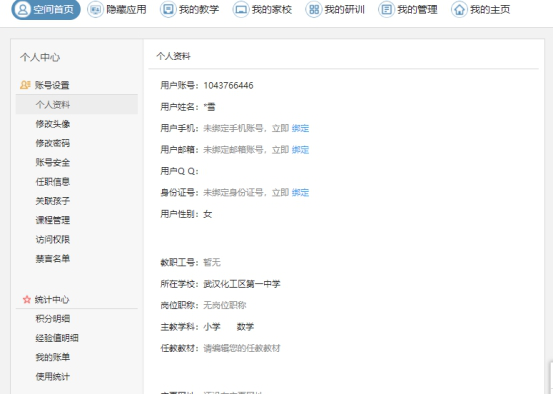Image resolution: width=554 pixels, height=395 pixels.
Task: Click the 隐藏应用 icon
Action: (95, 10)
